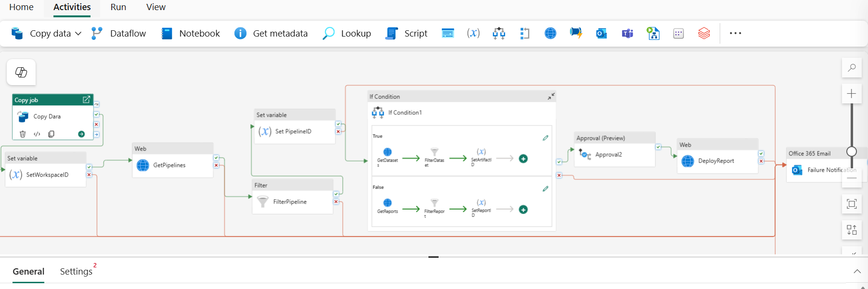The image size is (868, 289).
Task: Click the ForEach toolbar icon
Action: 525,33
